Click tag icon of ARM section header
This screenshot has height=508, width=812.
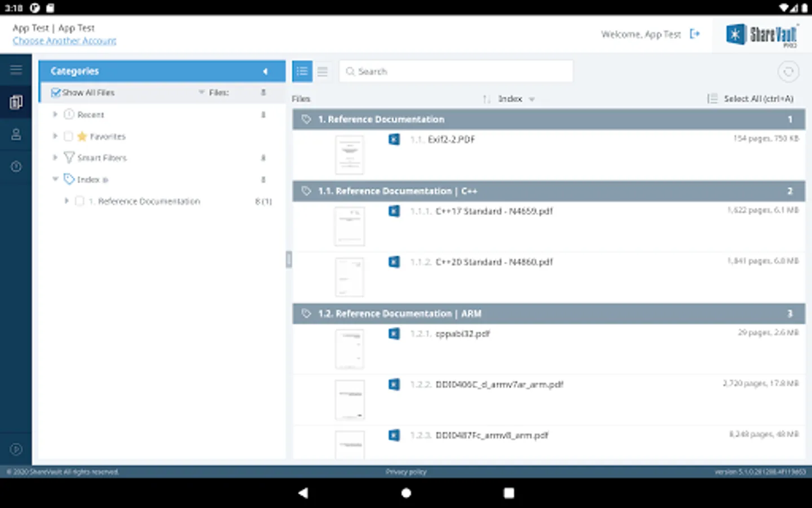click(306, 313)
